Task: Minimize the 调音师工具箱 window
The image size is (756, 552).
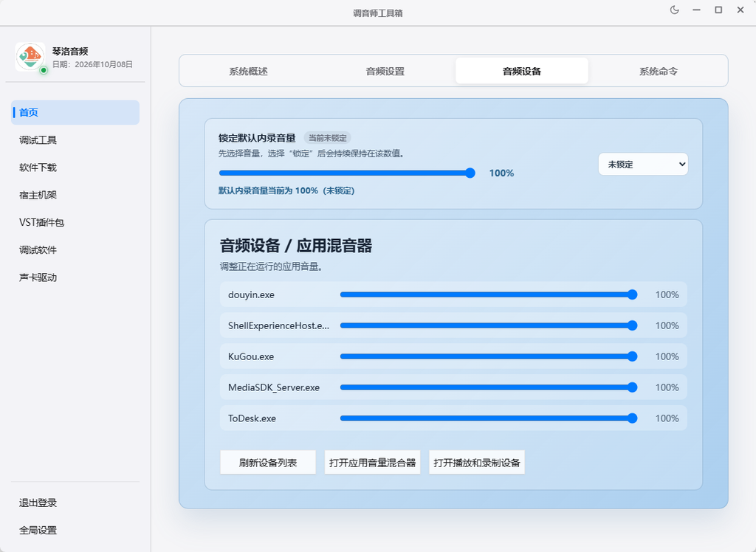Action: point(696,10)
